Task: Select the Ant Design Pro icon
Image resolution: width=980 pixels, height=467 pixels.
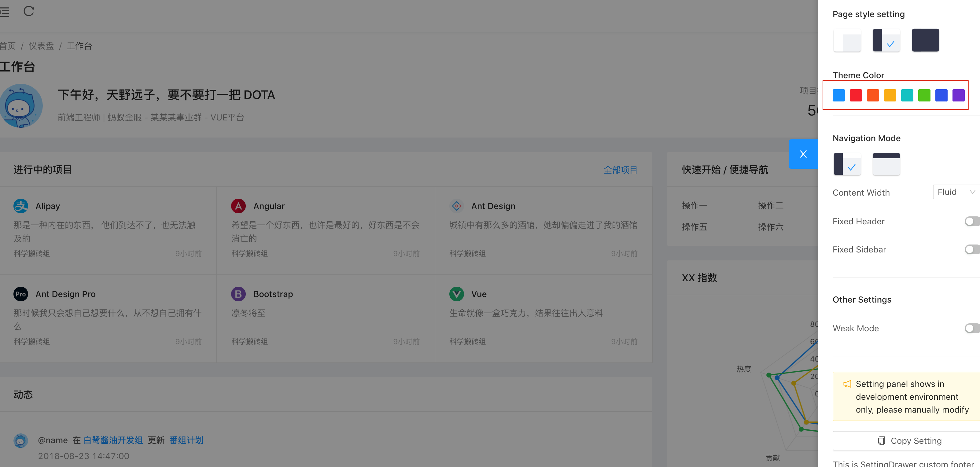Action: tap(20, 294)
